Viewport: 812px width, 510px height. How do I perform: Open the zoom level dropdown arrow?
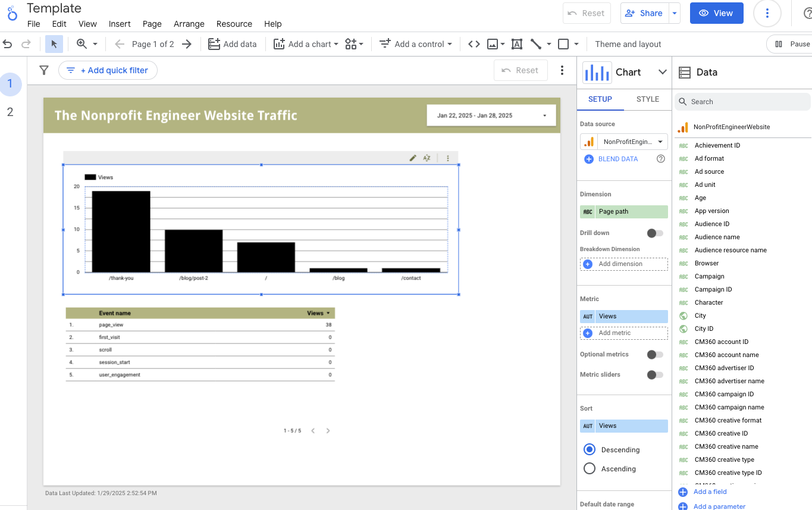(x=95, y=44)
